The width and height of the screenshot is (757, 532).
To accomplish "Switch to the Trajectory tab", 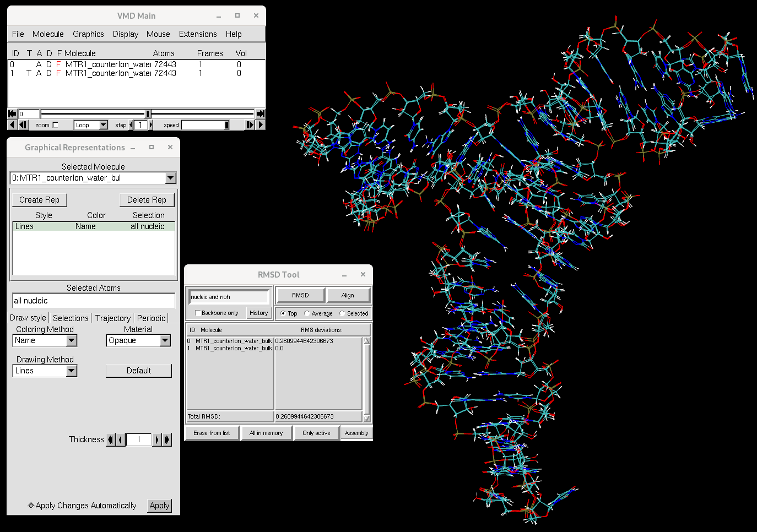I will click(x=112, y=318).
